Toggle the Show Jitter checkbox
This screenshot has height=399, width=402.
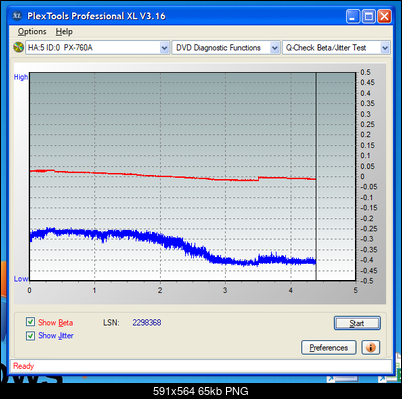click(x=30, y=335)
